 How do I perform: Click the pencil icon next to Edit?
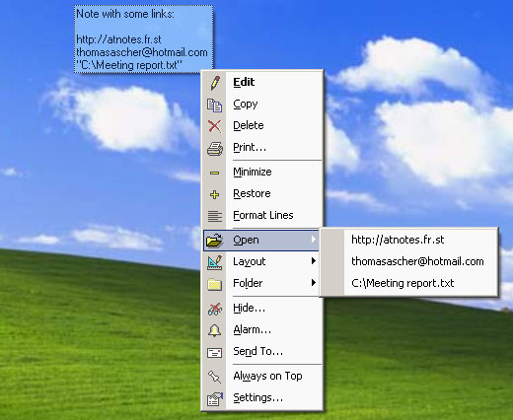point(215,83)
